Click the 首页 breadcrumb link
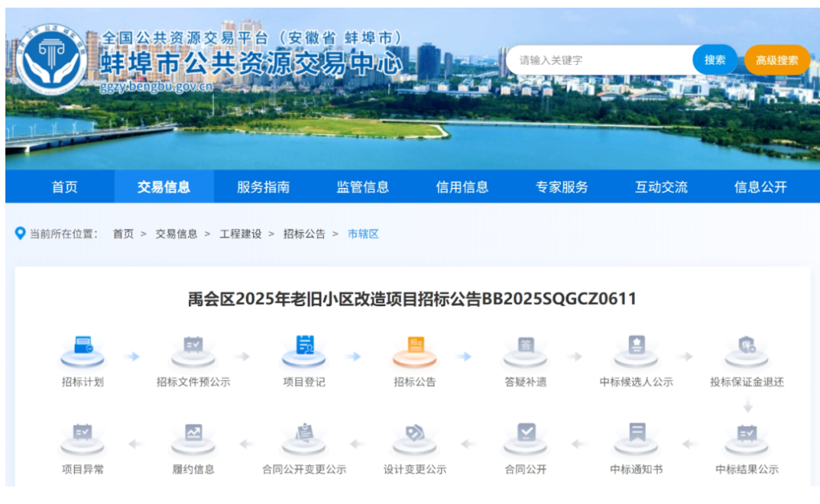820x504 pixels. point(123,234)
